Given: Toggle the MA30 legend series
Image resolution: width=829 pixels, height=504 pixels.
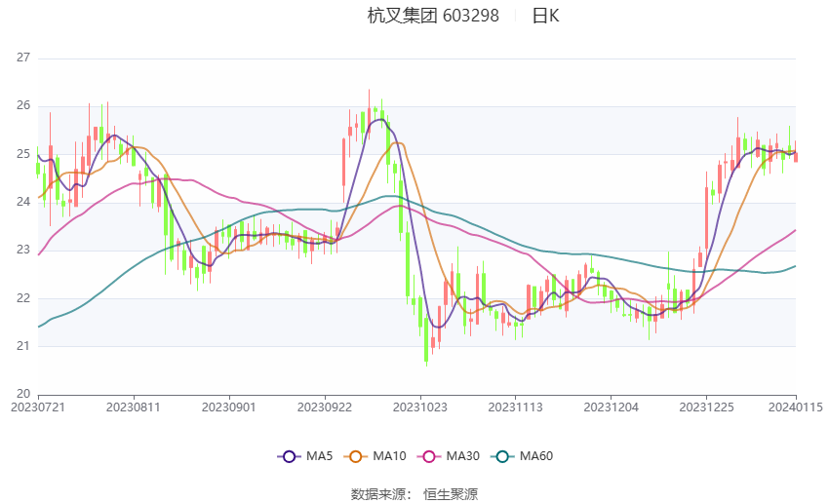Looking at the screenshot, I should 449,456.
